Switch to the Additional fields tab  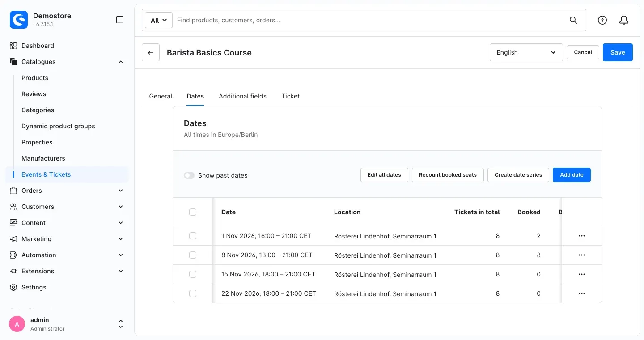pyautogui.click(x=242, y=96)
